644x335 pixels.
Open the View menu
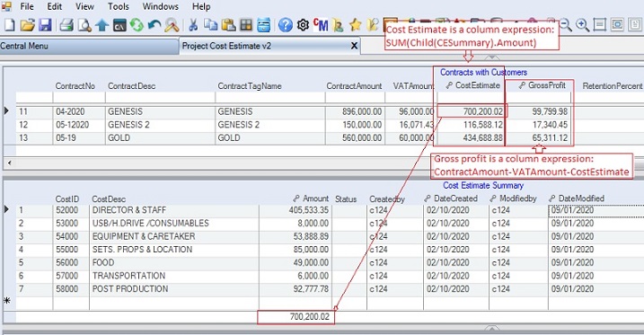point(84,6)
